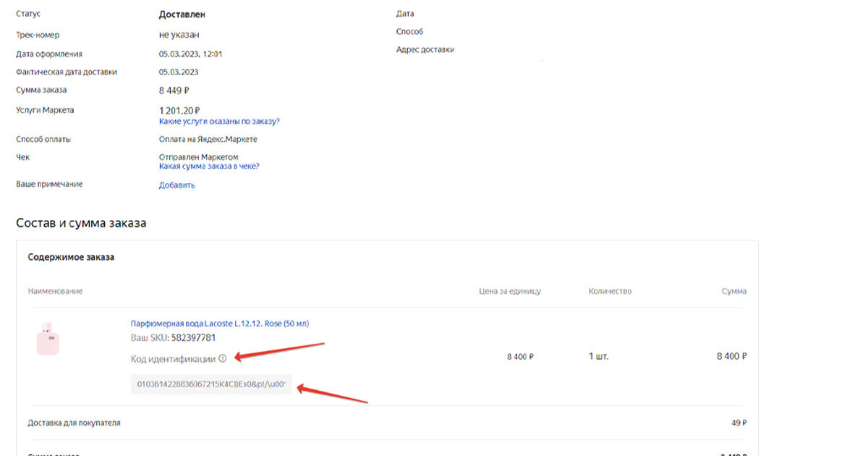
Task: Click Код идентификации label
Action: (173, 358)
